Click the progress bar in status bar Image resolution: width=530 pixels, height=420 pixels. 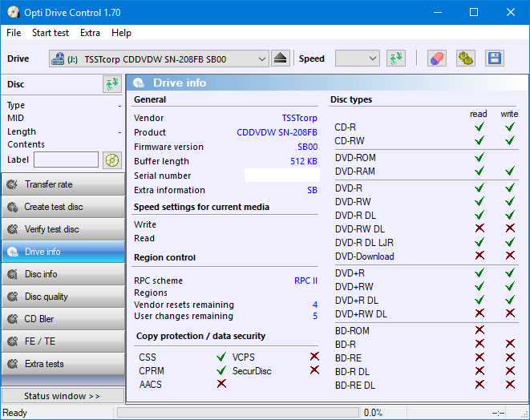[238, 413]
